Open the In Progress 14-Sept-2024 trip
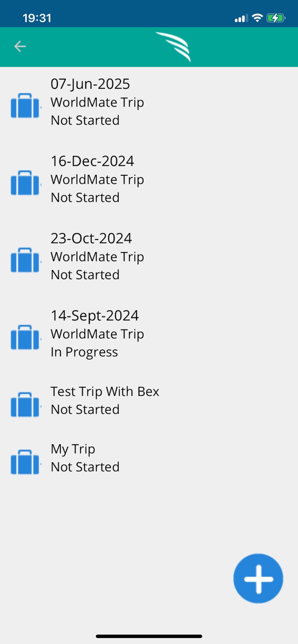Screen dimensions: 298x644 pos(149,333)
